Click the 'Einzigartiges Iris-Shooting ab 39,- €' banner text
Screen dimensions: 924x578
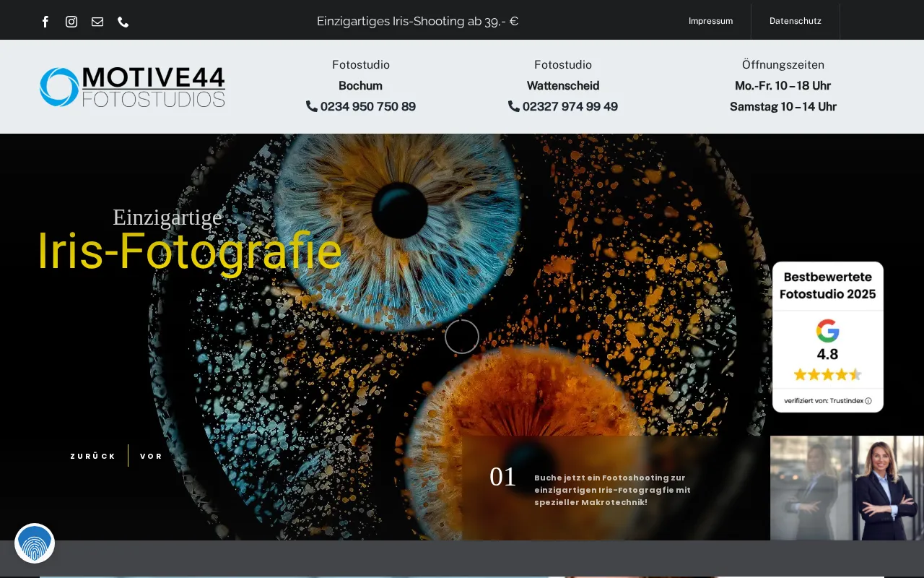tap(418, 21)
